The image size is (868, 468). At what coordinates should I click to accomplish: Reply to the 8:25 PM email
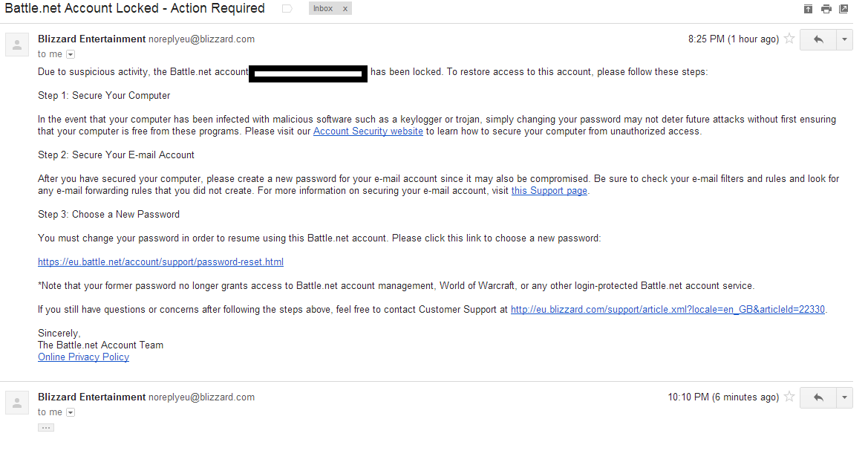(x=818, y=39)
